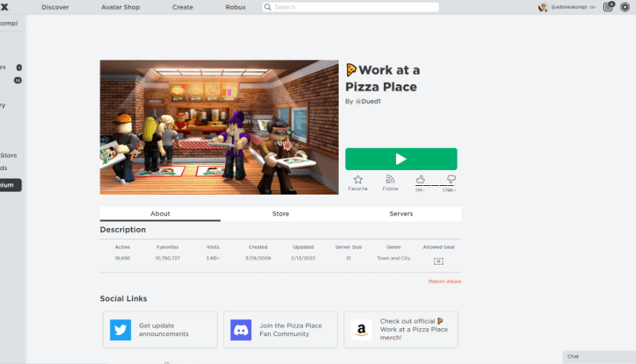This screenshot has width=636, height=364.
Task: Click the Allowed Gear disabled icon
Action: click(x=439, y=261)
